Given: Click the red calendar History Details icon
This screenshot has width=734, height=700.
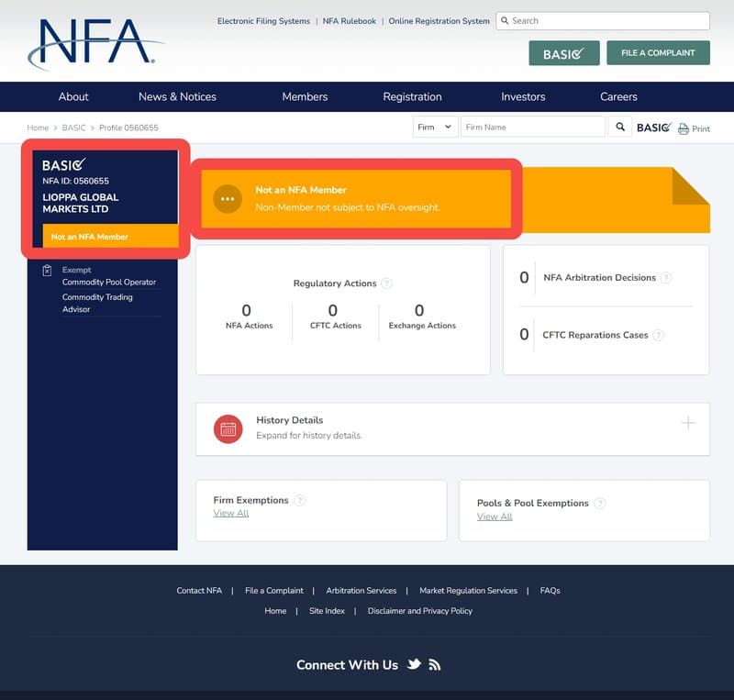Looking at the screenshot, I should tap(228, 428).
